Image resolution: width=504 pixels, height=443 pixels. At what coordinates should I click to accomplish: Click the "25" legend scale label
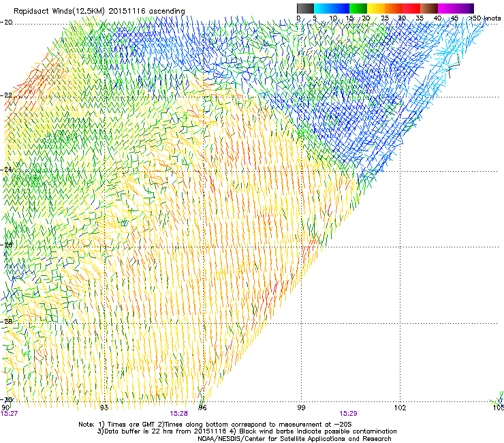click(385, 18)
